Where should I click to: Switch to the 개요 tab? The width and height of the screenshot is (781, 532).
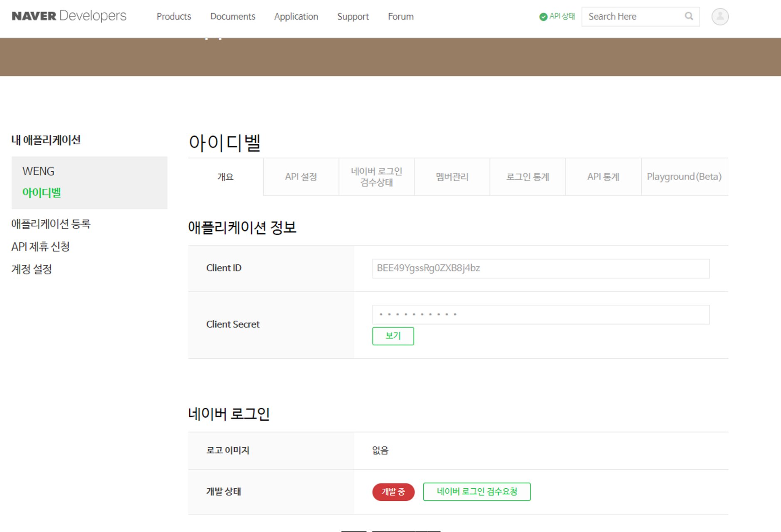(x=226, y=177)
